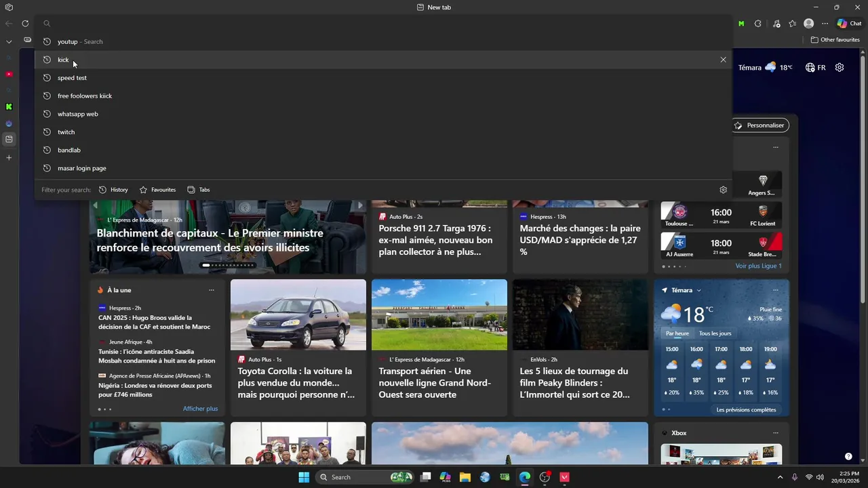The width and height of the screenshot is (868, 488).
Task: Select 'masar login page' suggestion
Action: point(383,168)
